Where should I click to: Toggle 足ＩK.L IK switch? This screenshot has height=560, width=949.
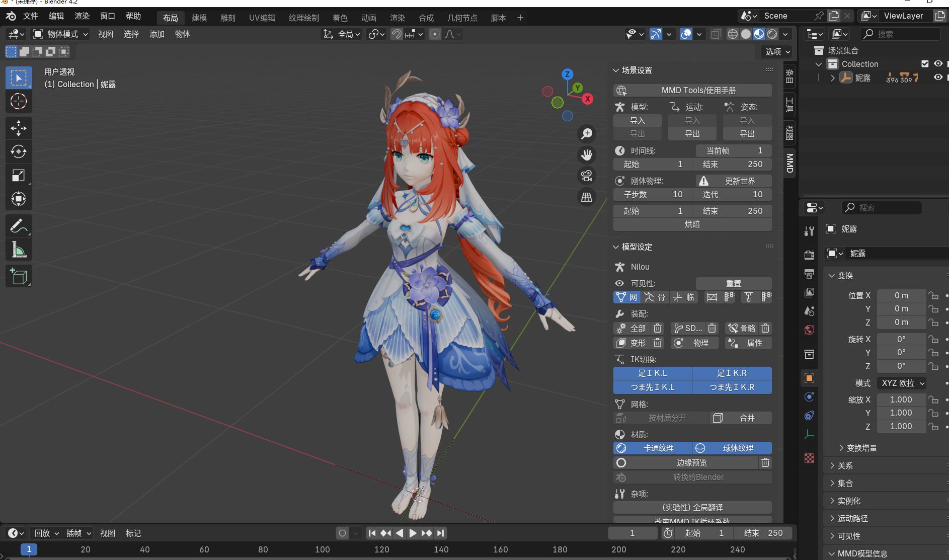(x=652, y=373)
